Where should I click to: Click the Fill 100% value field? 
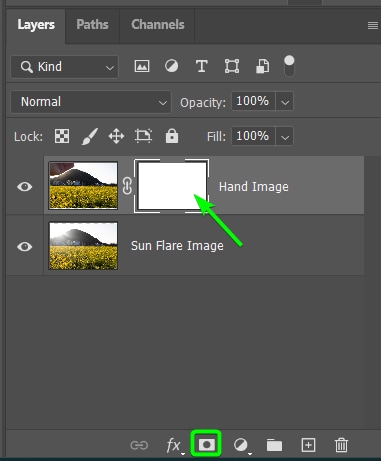tap(253, 136)
